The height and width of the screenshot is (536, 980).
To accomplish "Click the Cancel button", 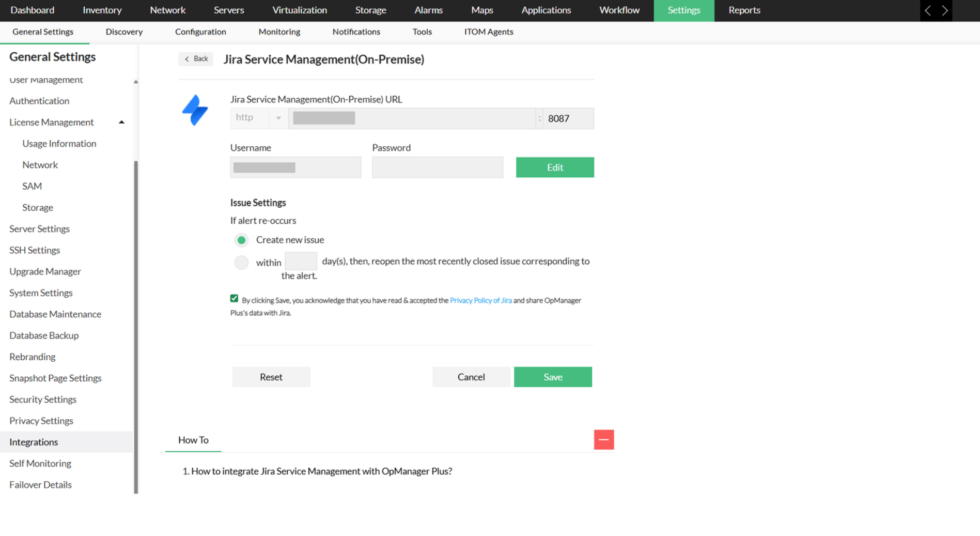I will [471, 377].
